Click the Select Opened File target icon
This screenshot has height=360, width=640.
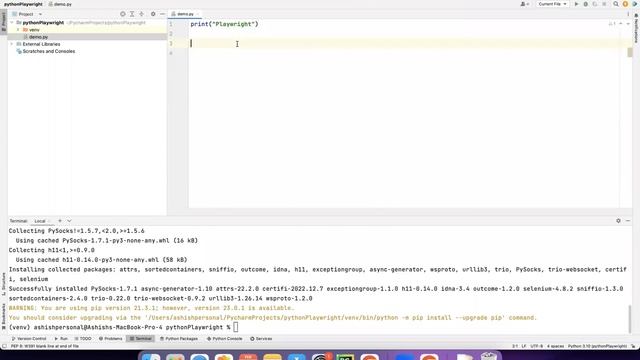tap(122, 14)
